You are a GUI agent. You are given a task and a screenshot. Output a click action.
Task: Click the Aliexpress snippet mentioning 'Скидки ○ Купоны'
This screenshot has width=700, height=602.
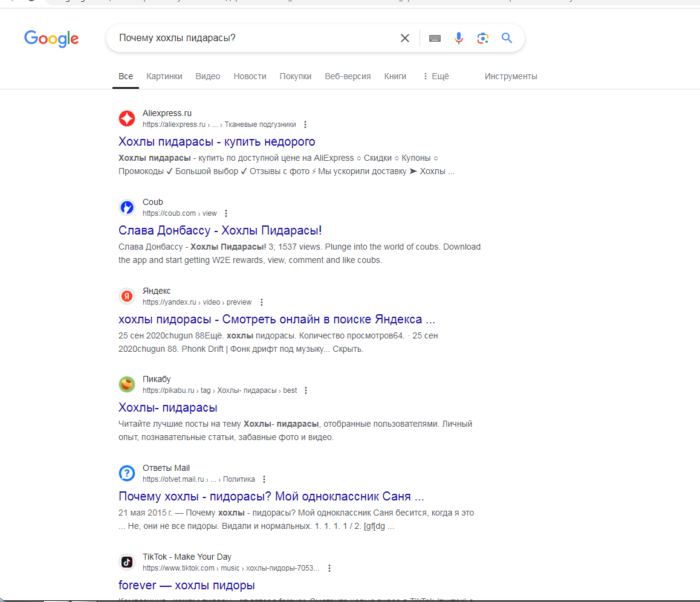tap(287, 164)
